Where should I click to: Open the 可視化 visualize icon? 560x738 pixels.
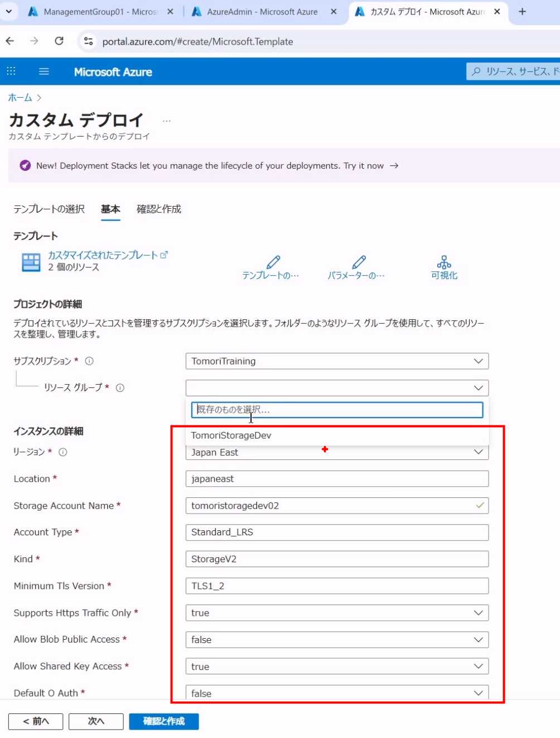click(444, 262)
